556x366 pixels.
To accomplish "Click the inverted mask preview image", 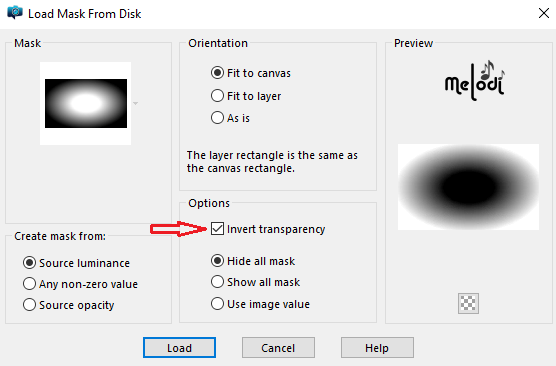I will pyautogui.click(x=468, y=187).
